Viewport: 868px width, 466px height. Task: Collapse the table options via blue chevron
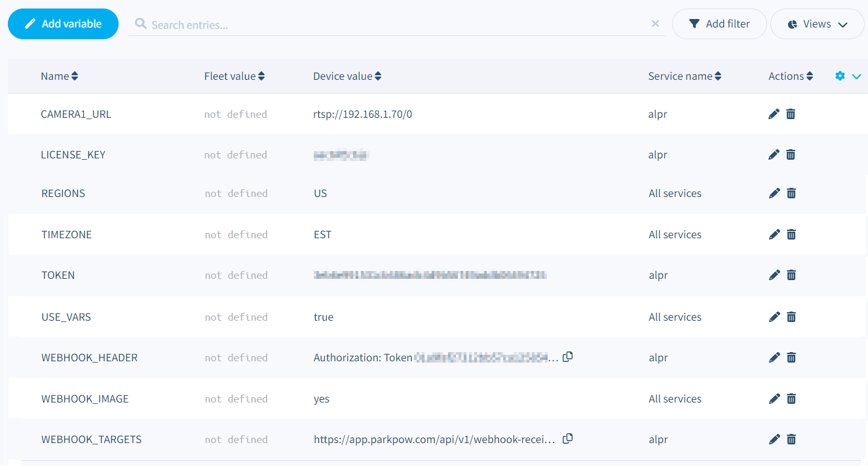tap(857, 75)
